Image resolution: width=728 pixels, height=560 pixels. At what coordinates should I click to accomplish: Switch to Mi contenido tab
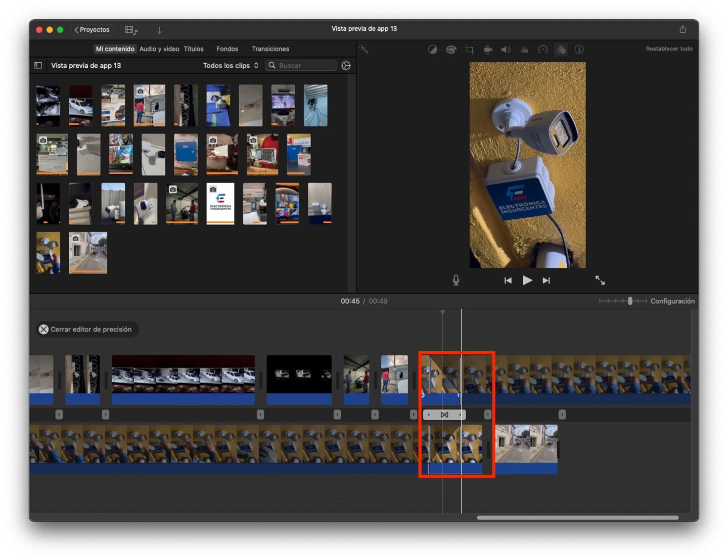(115, 49)
